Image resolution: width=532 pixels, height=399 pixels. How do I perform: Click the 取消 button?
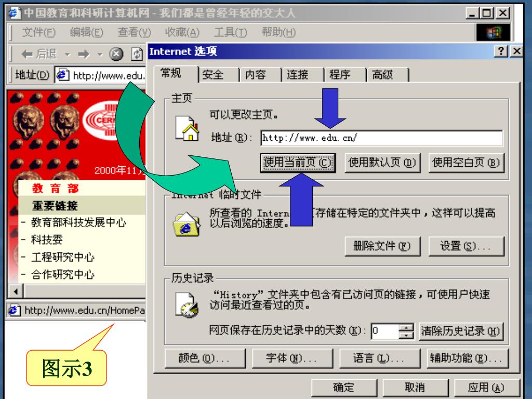(415, 388)
